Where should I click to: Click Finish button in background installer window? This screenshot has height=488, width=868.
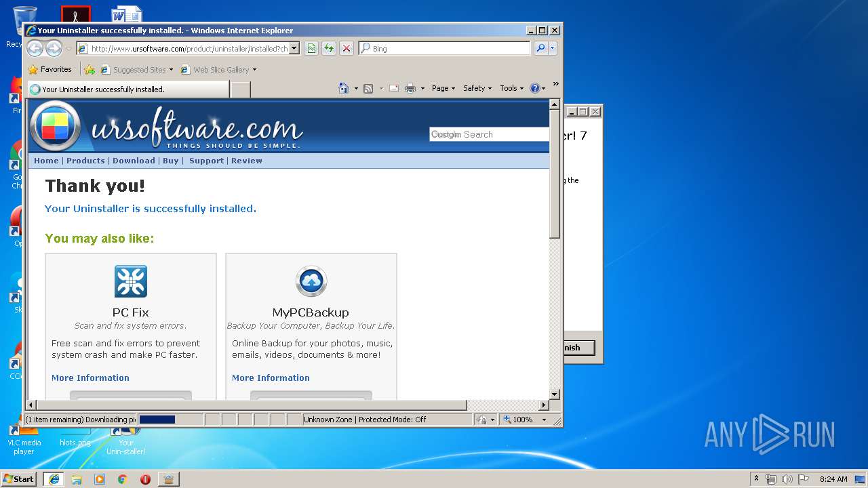[x=578, y=348]
